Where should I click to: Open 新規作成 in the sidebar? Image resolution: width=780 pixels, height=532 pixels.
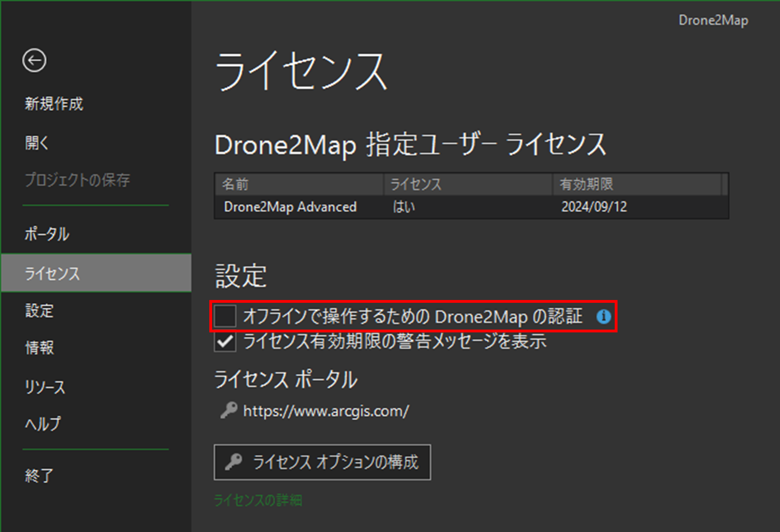coord(54,104)
